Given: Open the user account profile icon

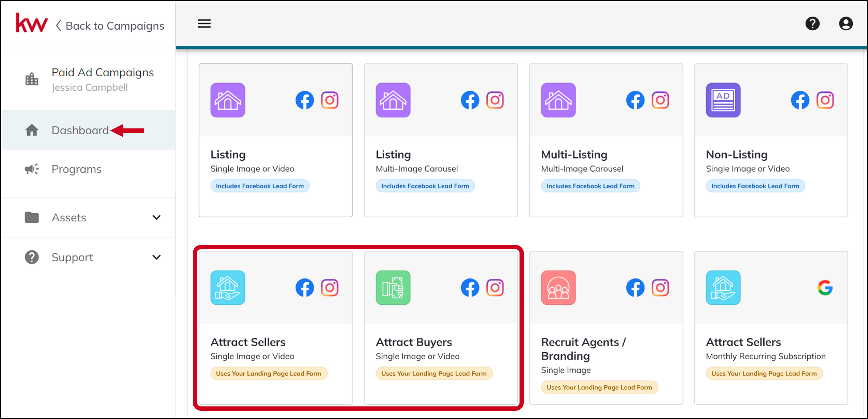Looking at the screenshot, I should (x=846, y=24).
